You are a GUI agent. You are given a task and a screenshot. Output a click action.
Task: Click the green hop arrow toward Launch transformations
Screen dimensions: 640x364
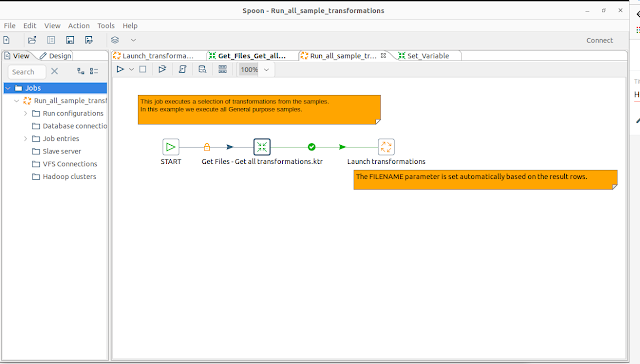coord(342,147)
